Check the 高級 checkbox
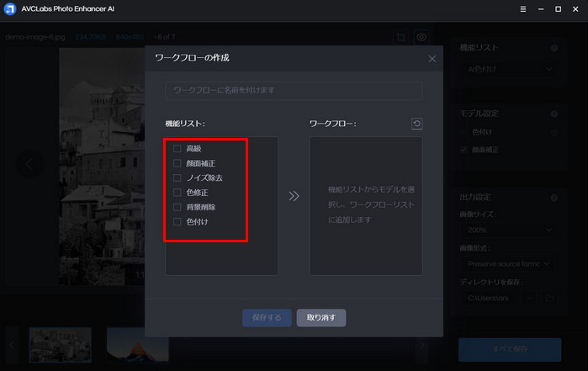 click(177, 149)
